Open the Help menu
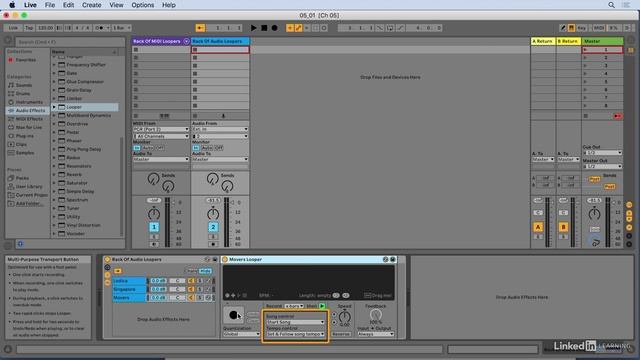 pyautogui.click(x=169, y=5)
